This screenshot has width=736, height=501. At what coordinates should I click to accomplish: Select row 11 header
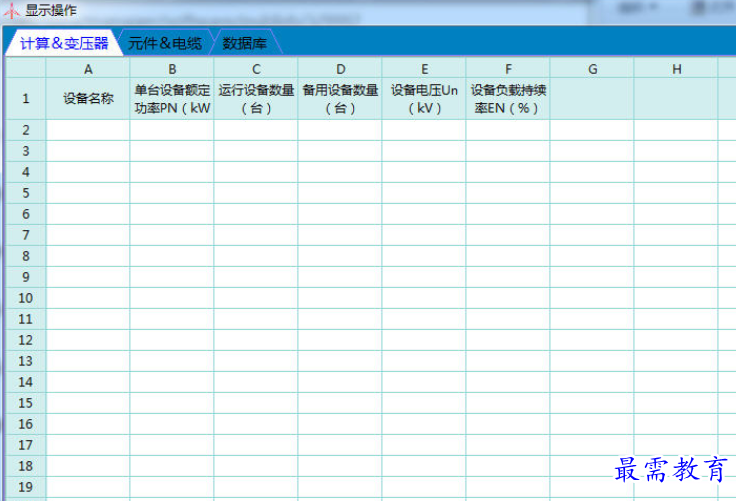[x=26, y=319]
